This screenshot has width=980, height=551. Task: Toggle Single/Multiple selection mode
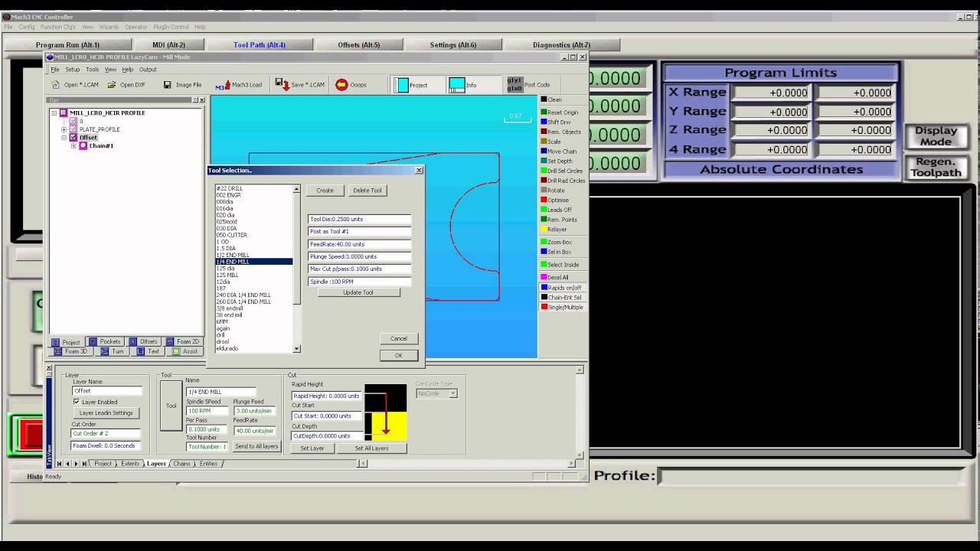(563, 308)
